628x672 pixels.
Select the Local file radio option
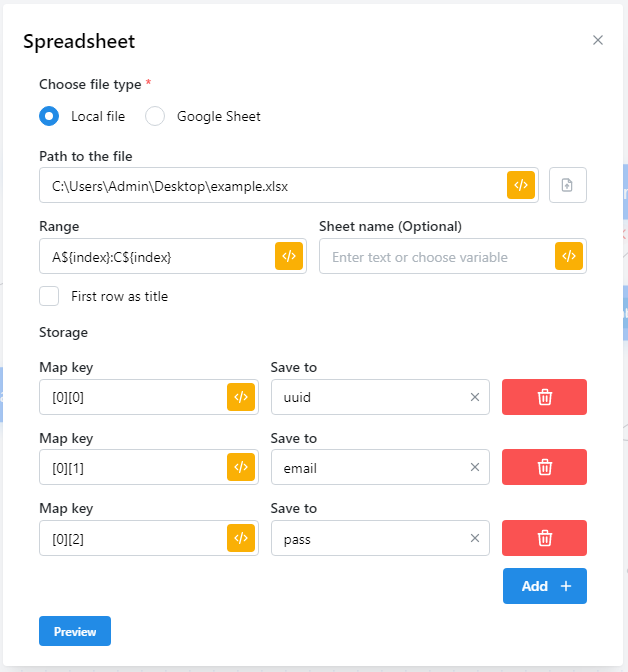[49, 116]
